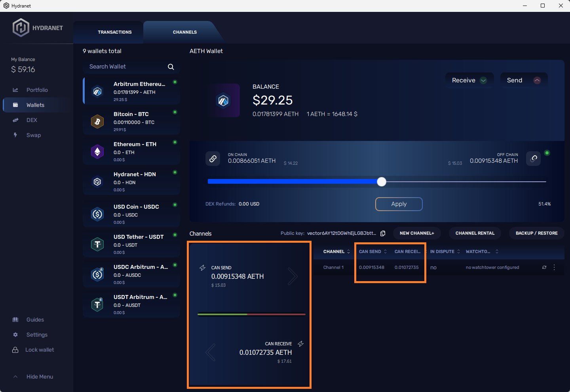Click the "9 wallets total" label
Image resolution: width=570 pixels, height=392 pixels.
(102, 51)
